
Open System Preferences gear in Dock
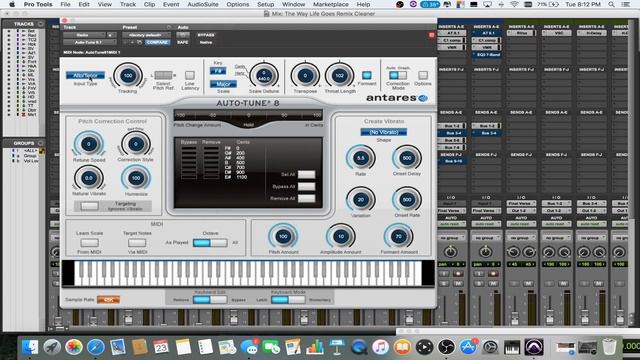tap(490, 347)
